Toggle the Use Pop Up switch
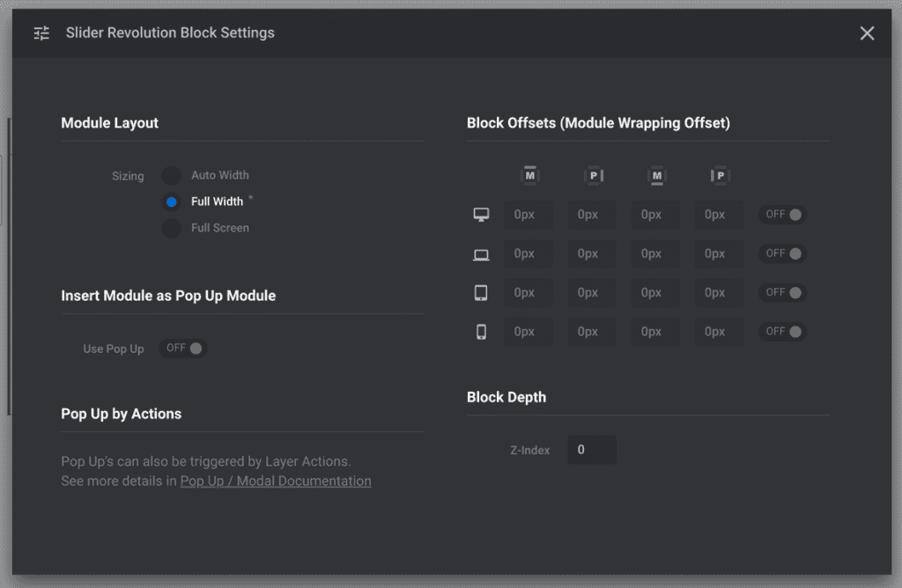The height and width of the screenshot is (588, 902). pos(183,349)
